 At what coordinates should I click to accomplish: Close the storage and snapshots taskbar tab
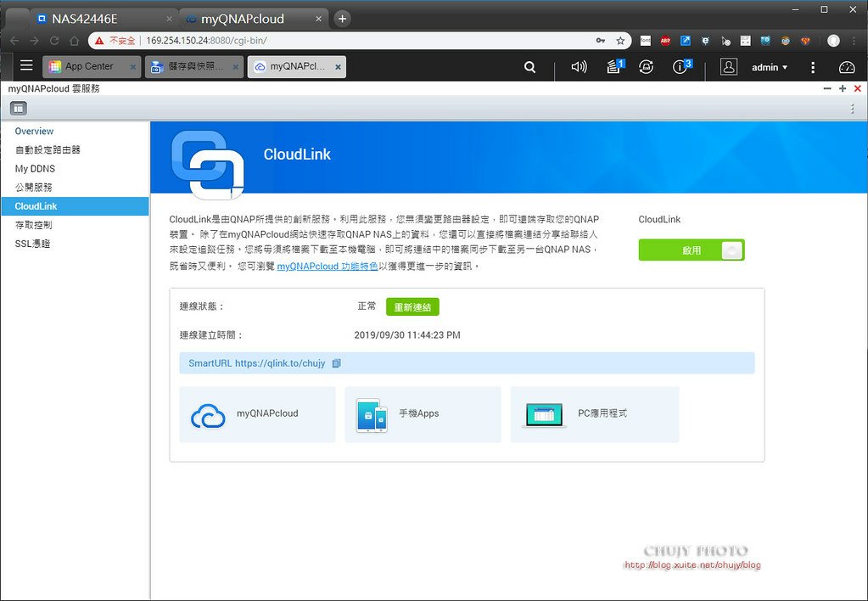pyautogui.click(x=235, y=67)
